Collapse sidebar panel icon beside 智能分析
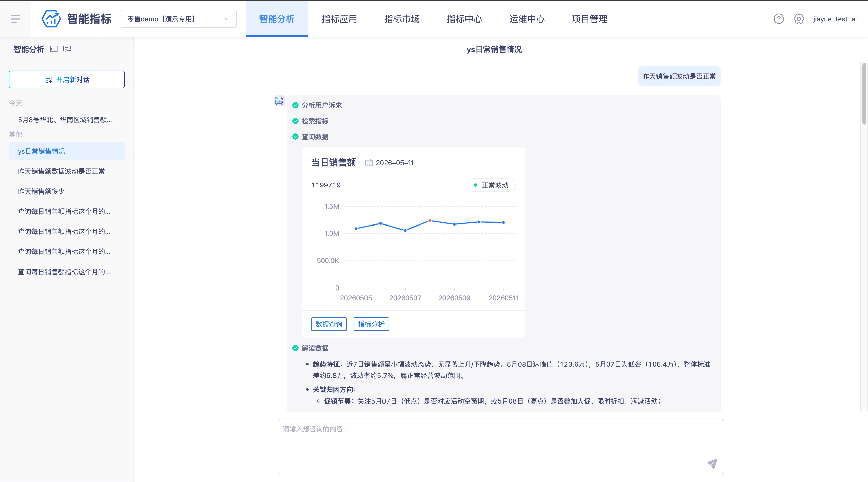 54,49
